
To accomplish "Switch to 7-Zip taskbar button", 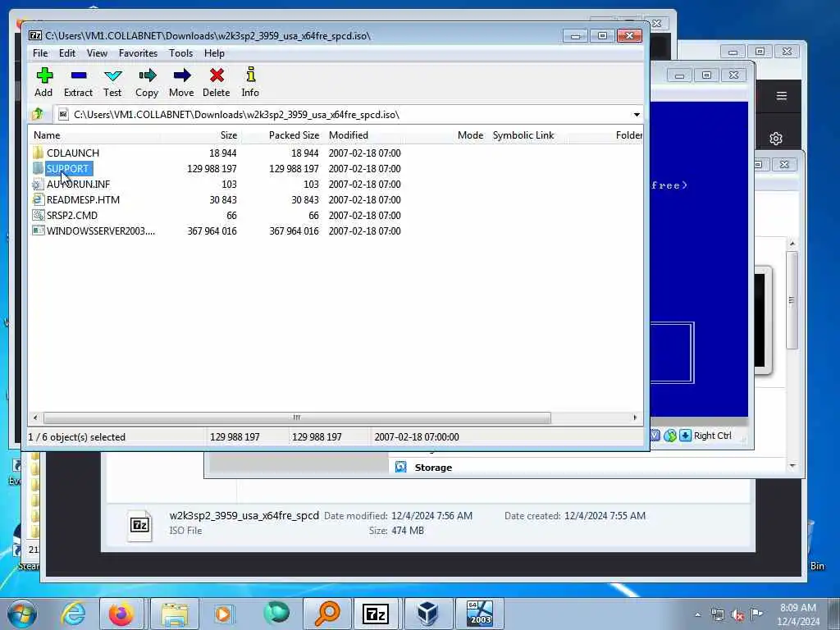I will (x=376, y=614).
